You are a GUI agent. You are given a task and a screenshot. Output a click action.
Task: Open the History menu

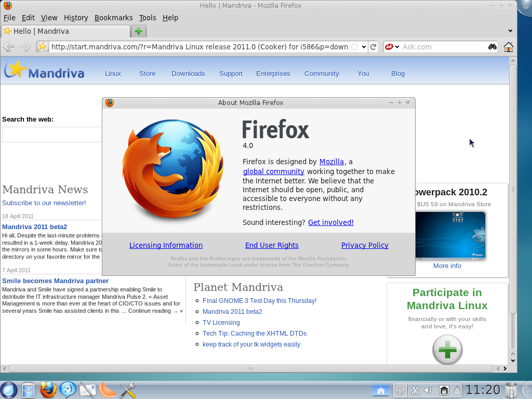[x=76, y=17]
